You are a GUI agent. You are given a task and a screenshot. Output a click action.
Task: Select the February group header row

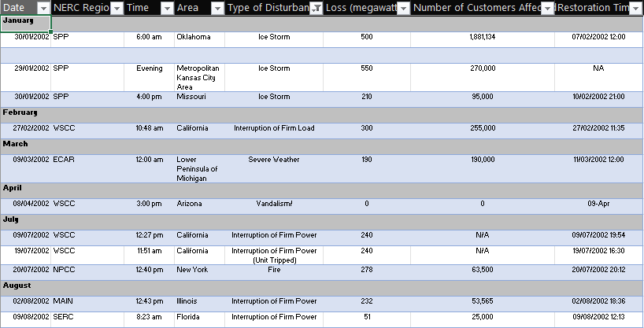[322, 116]
